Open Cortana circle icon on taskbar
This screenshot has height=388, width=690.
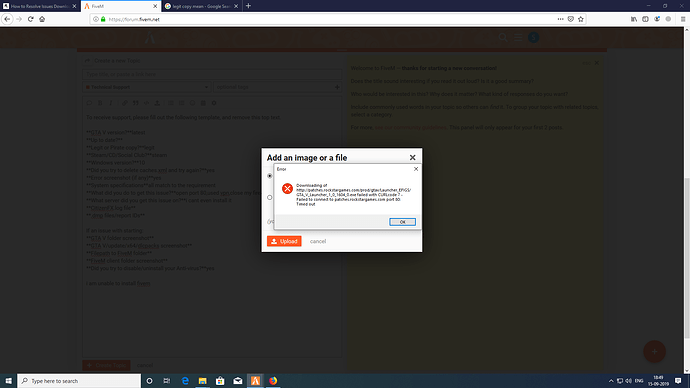point(149,381)
